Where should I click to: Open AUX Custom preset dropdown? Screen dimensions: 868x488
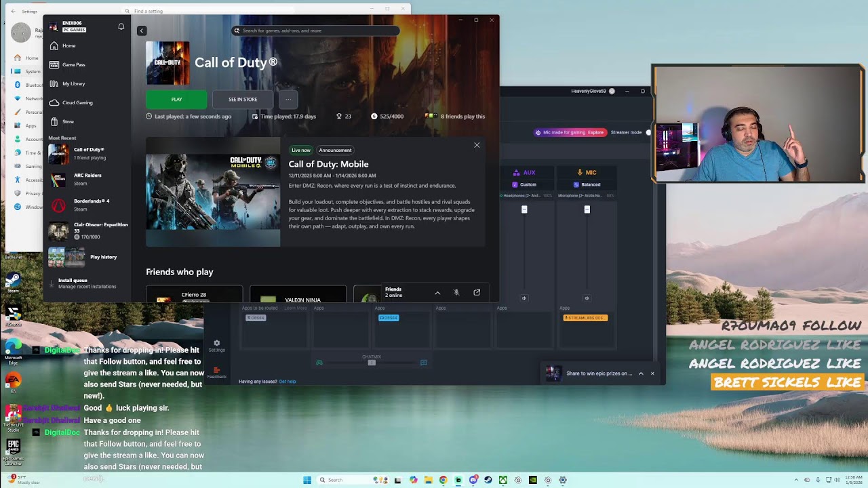pyautogui.click(x=524, y=184)
